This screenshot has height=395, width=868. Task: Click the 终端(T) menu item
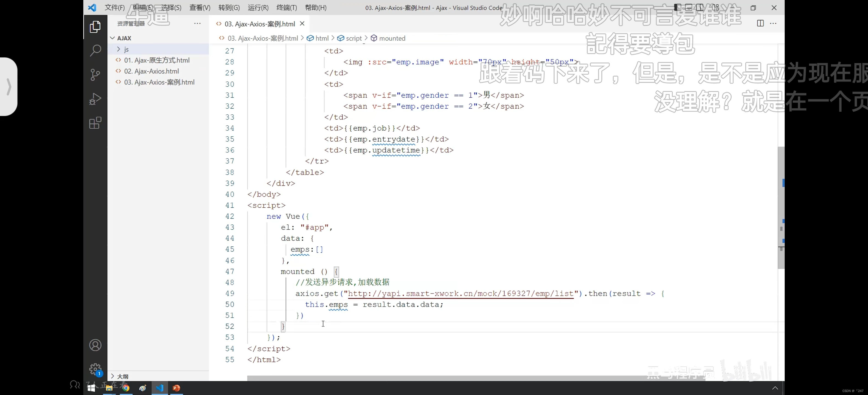click(x=287, y=7)
